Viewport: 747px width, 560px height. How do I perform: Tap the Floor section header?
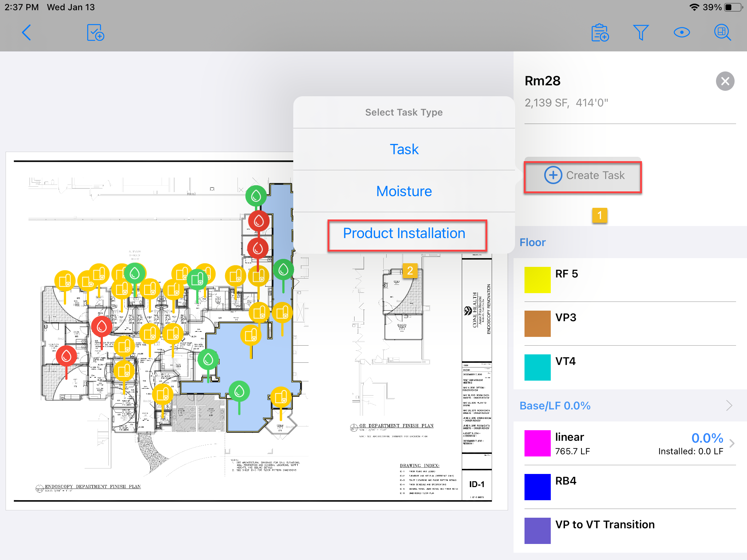[533, 242]
